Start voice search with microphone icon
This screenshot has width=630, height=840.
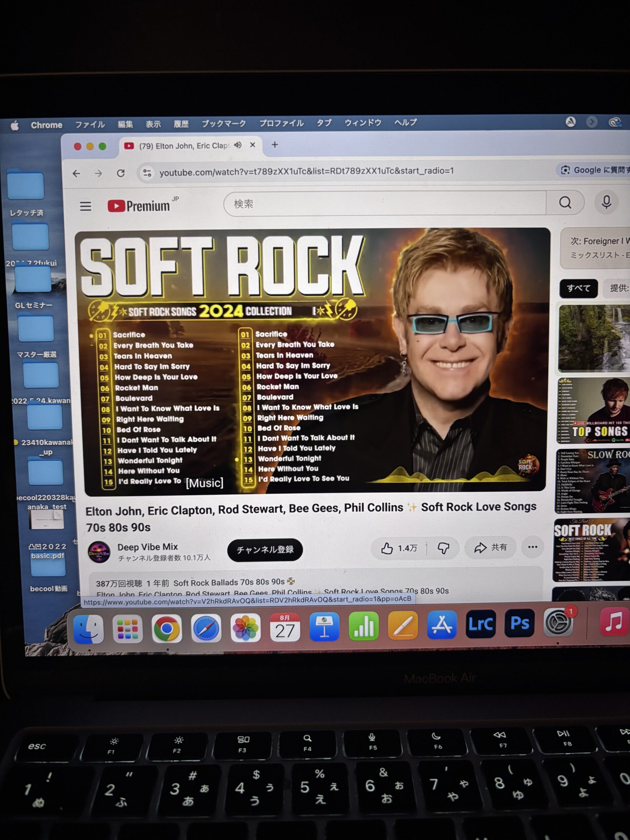click(606, 202)
